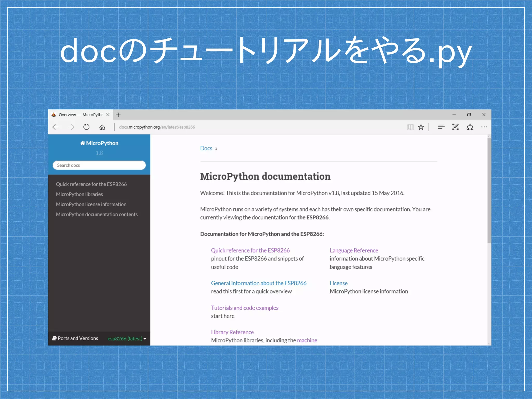Make a web note pen icon
This screenshot has height=399, width=532.
[455, 127]
